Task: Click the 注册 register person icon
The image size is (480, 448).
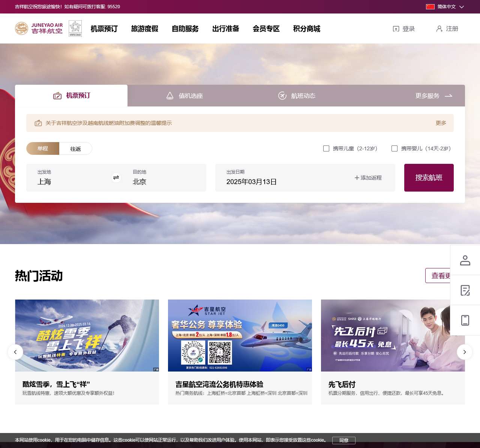Action: 439,28
